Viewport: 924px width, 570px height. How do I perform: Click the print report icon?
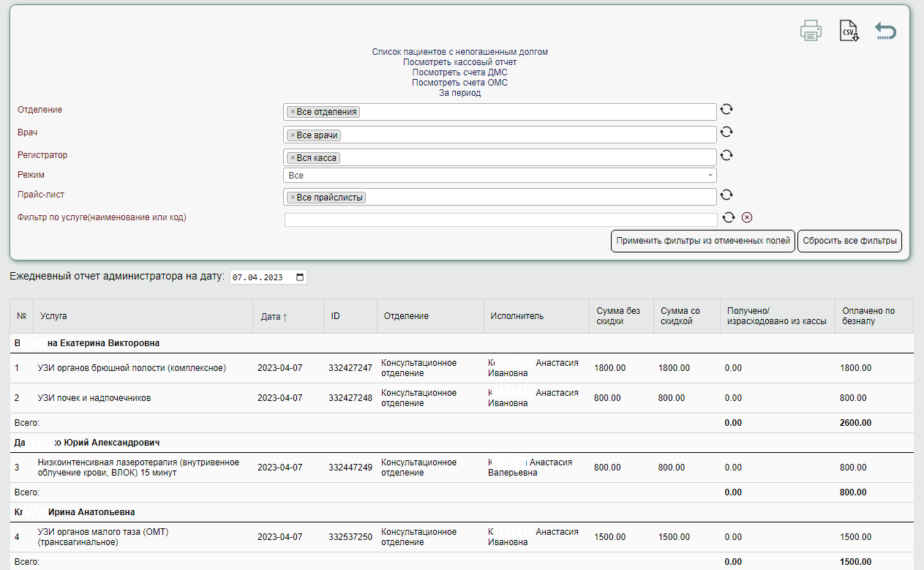click(811, 31)
